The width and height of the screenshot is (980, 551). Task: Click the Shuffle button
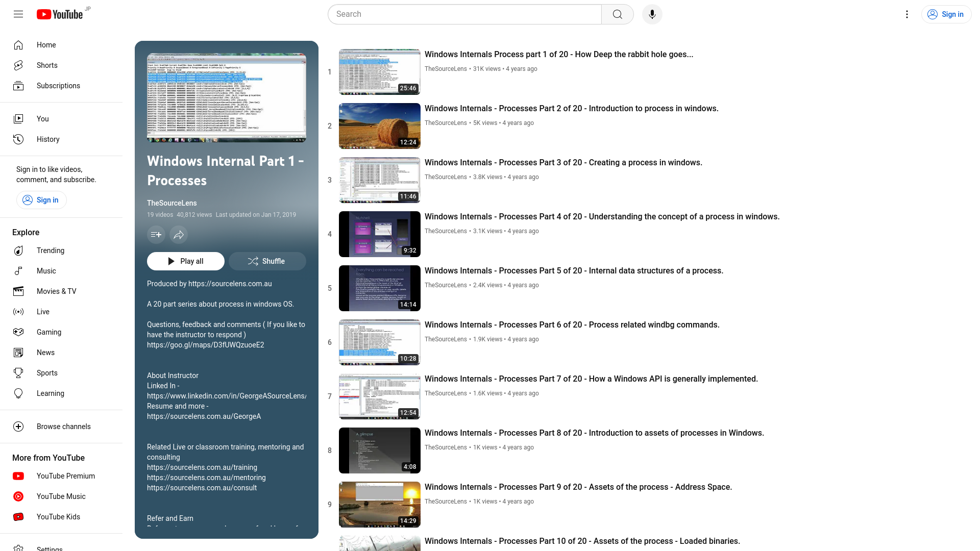(267, 261)
